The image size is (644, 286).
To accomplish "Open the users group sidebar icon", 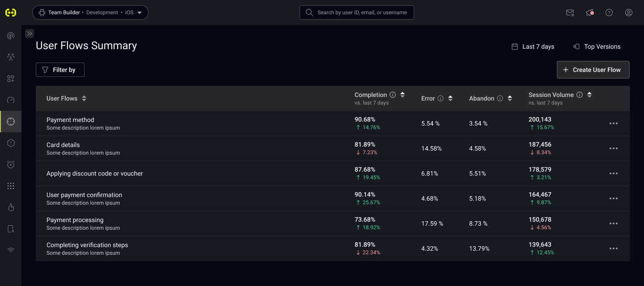I will (11, 57).
